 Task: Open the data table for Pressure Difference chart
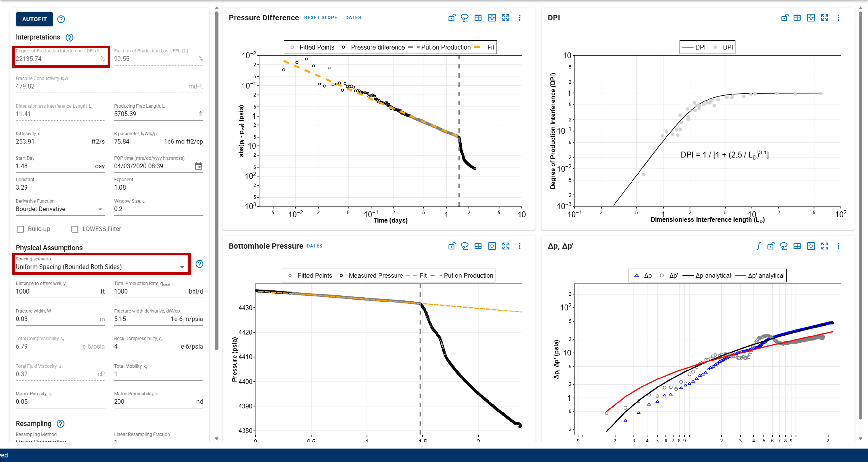478,17
